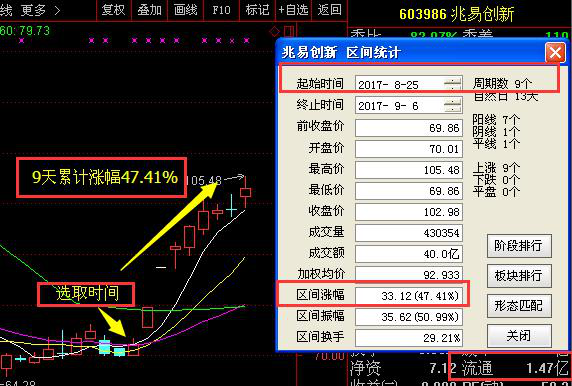572x386 pixels.
Task: Close the 区间统计 dialog with red X
Action: [x=555, y=53]
